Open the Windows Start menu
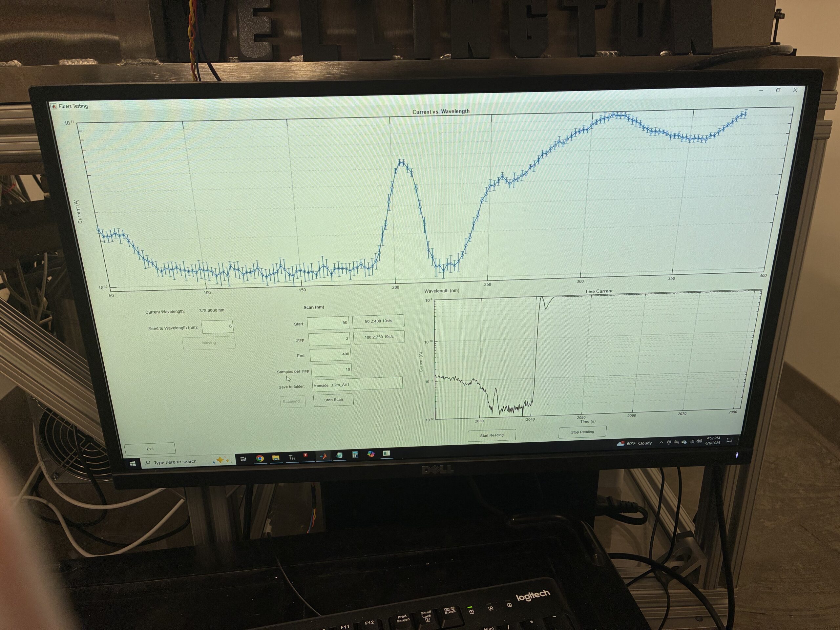 [x=133, y=463]
